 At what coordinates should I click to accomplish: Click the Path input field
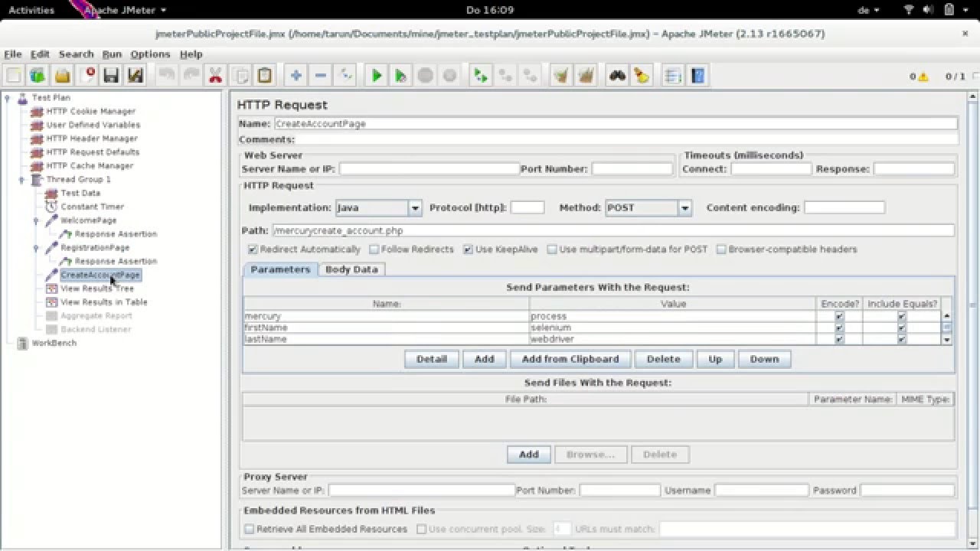[613, 230]
